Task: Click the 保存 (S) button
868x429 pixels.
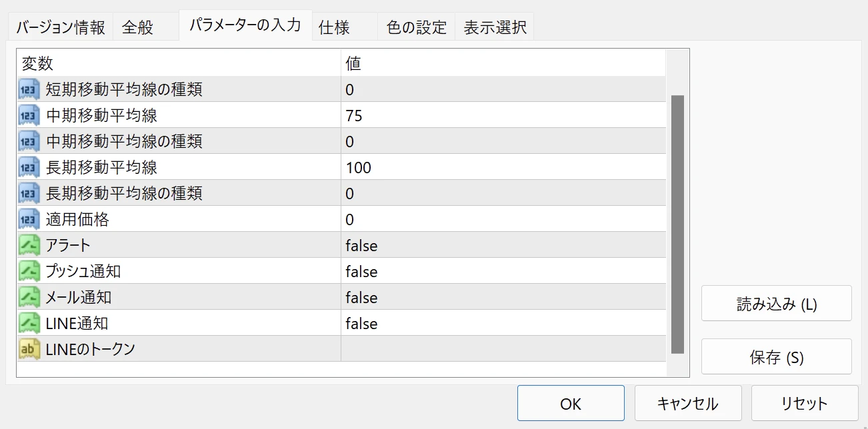Action: tap(776, 357)
